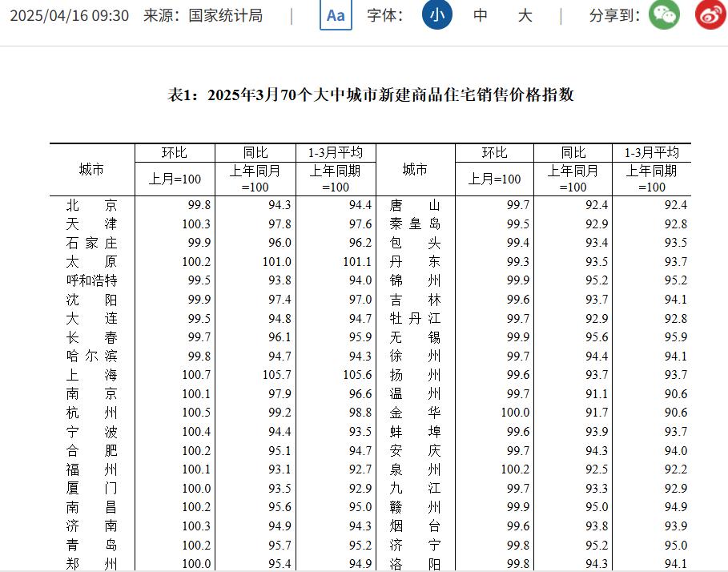Select the city cell 包头
728x572 pixels.
415,243
